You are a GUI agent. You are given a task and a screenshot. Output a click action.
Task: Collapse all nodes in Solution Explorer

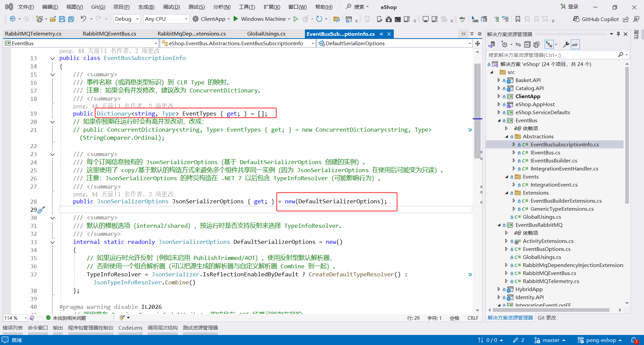(527, 44)
